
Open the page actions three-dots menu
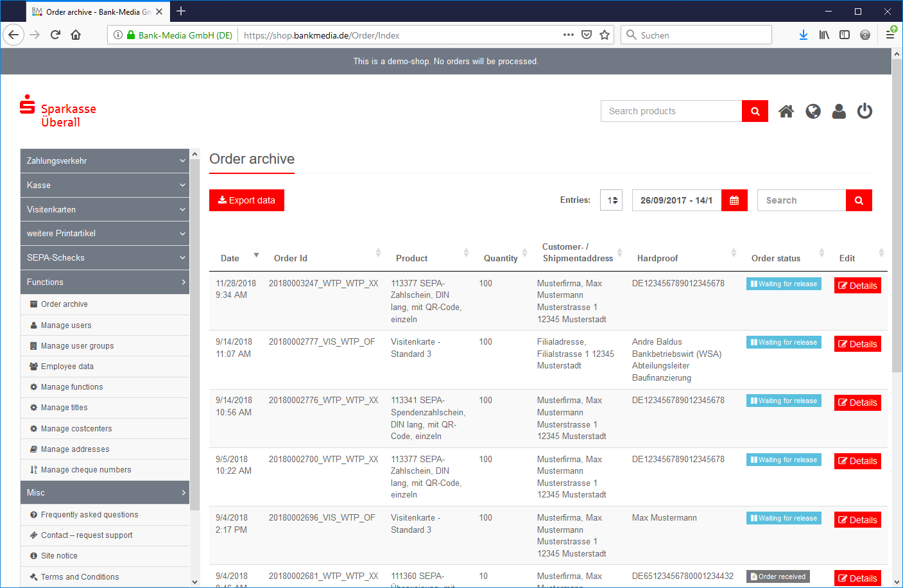[569, 35]
